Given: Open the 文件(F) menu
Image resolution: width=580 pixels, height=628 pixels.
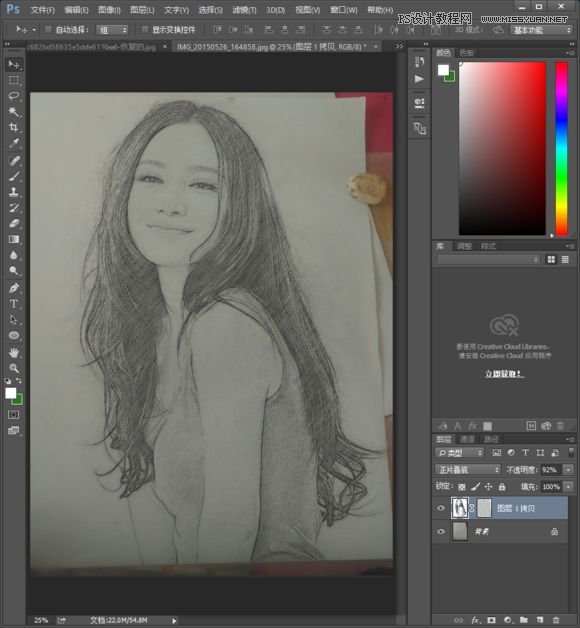Looking at the screenshot, I should tap(42, 10).
